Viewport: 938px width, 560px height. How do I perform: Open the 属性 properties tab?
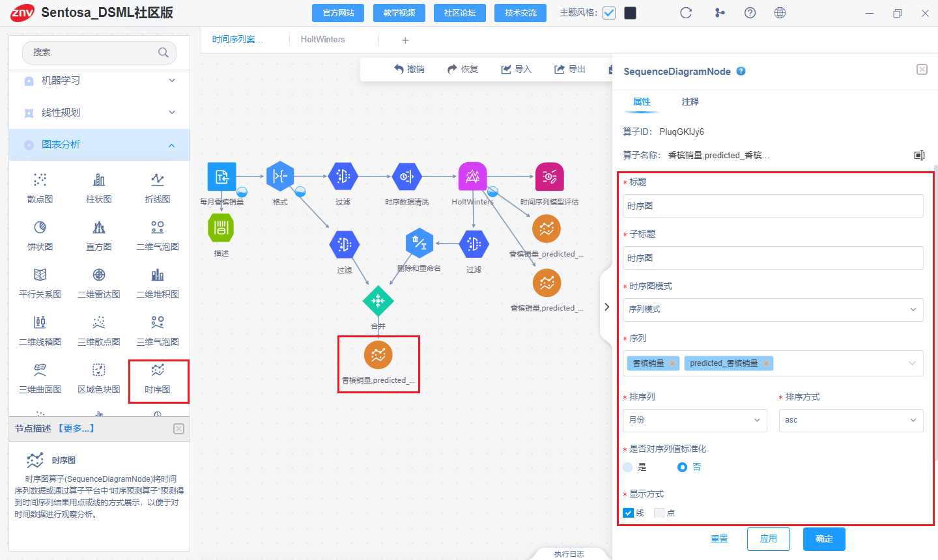[642, 102]
